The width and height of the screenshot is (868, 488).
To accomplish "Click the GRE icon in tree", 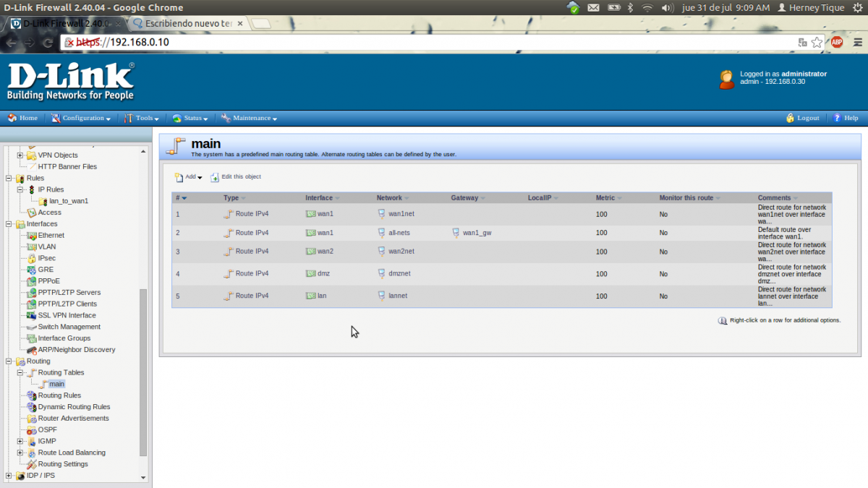I will point(32,270).
